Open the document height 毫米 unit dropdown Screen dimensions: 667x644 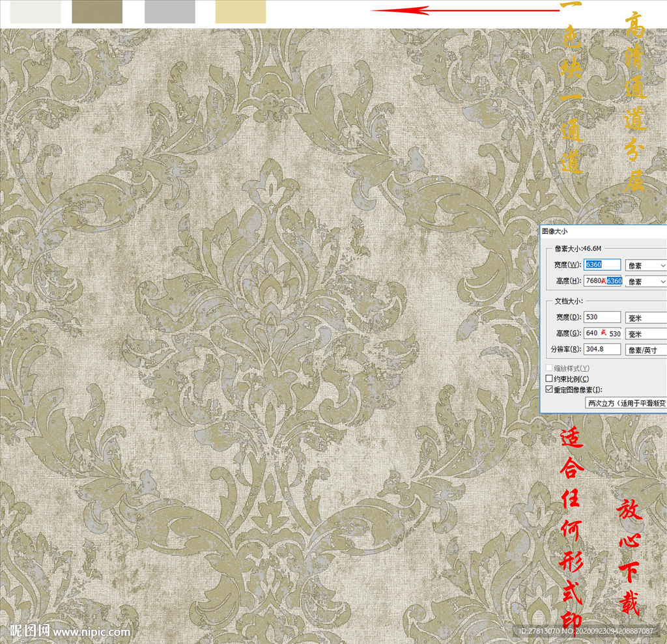coord(646,334)
